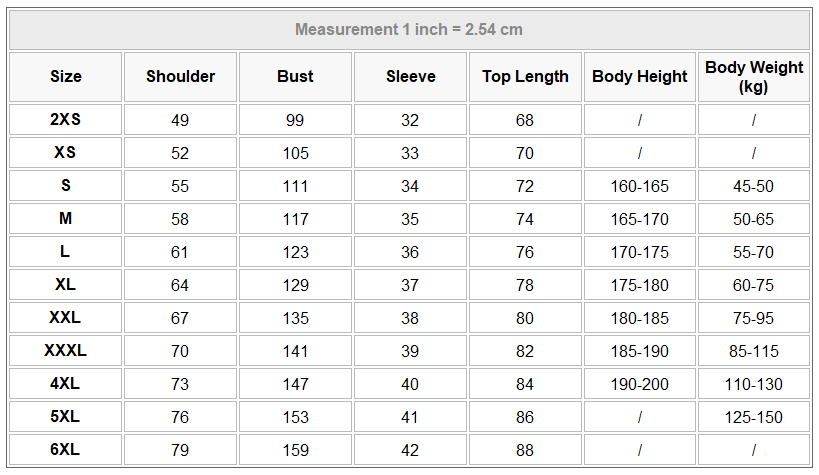Click the XS size cell

(66, 153)
